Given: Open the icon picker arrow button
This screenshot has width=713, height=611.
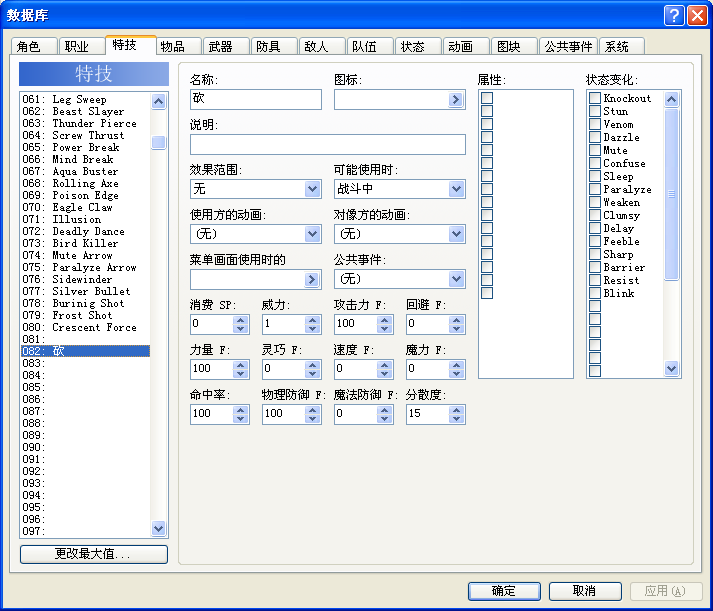Looking at the screenshot, I should click(455, 100).
